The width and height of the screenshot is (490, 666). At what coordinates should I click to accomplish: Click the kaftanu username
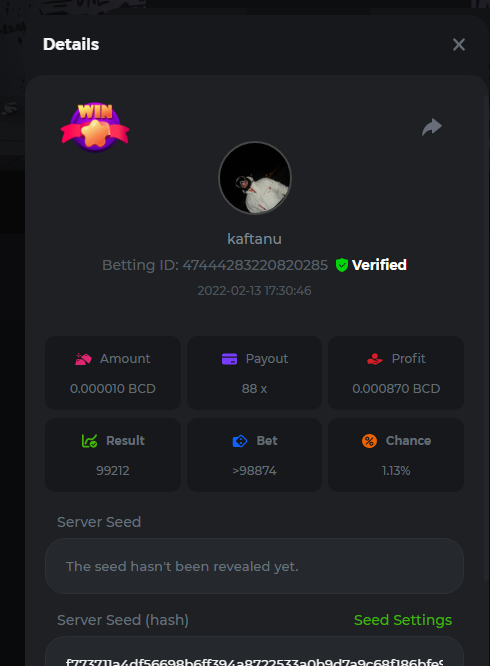[254, 239]
